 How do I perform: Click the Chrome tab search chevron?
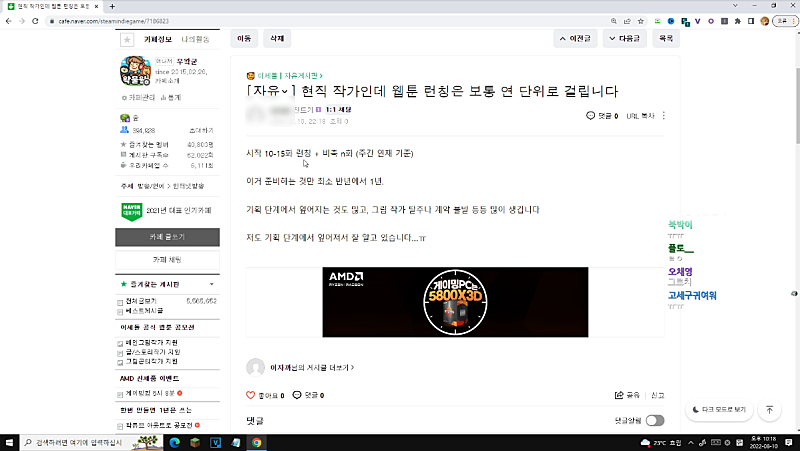pos(735,6)
